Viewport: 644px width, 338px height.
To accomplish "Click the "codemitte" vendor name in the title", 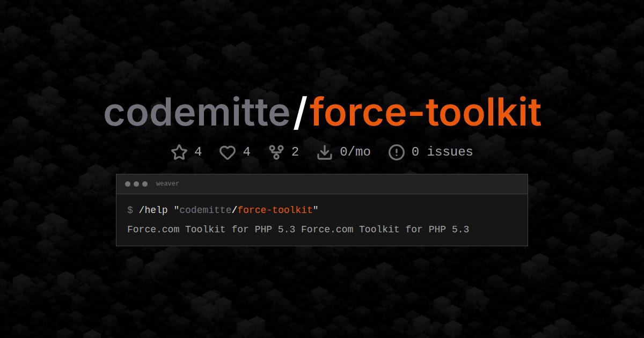I will point(196,113).
